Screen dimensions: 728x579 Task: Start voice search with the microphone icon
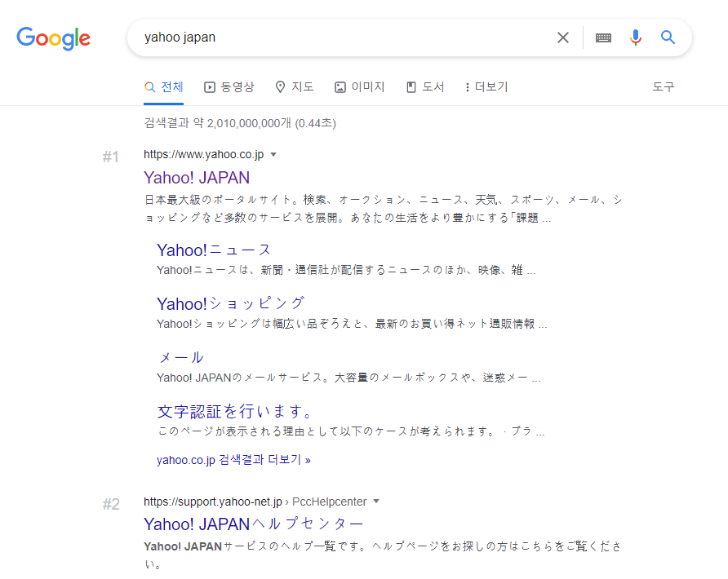(636, 38)
